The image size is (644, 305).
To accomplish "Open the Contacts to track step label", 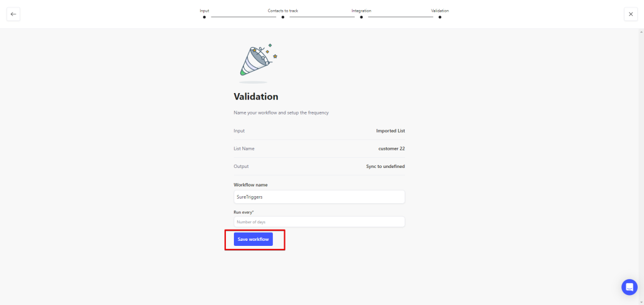I will pos(283,11).
